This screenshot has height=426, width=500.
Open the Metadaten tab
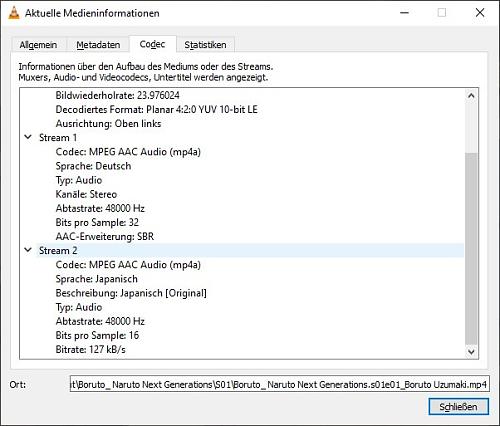point(98,45)
